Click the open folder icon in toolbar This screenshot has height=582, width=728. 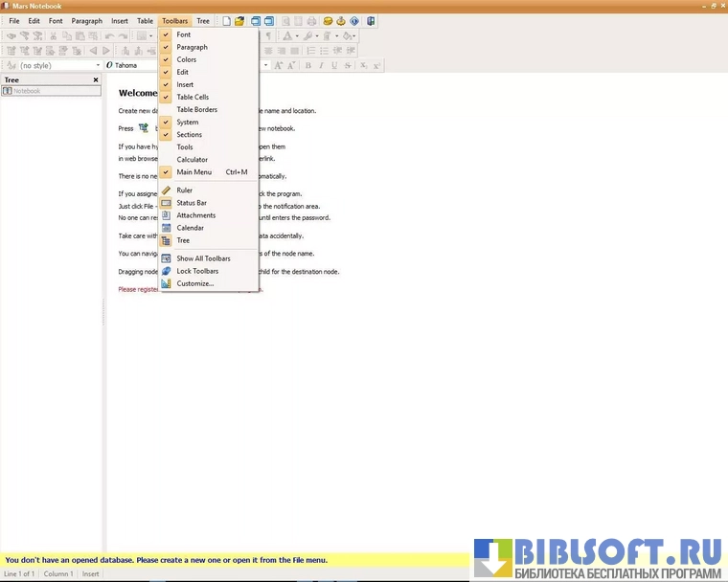pyautogui.click(x=240, y=21)
